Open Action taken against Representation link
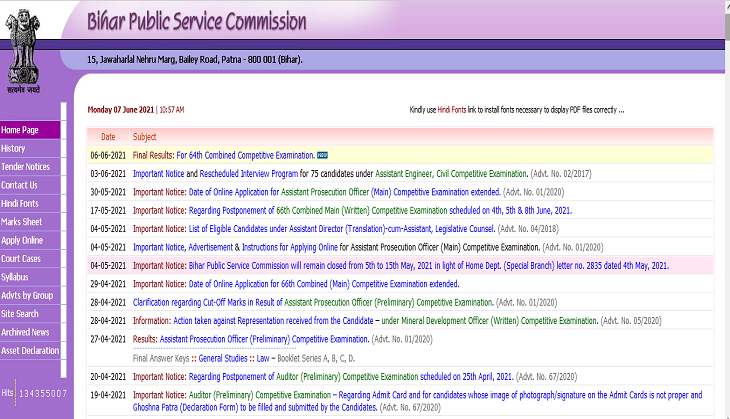 pyautogui.click(x=273, y=321)
